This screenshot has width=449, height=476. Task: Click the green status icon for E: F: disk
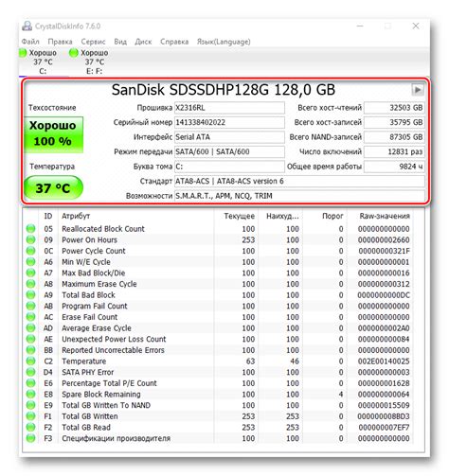tap(73, 53)
